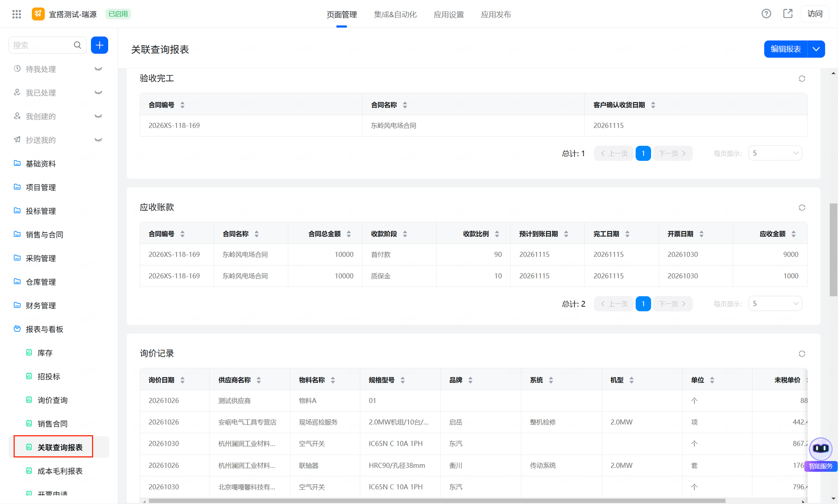Click the 宜搭 app logo icon

(38, 14)
